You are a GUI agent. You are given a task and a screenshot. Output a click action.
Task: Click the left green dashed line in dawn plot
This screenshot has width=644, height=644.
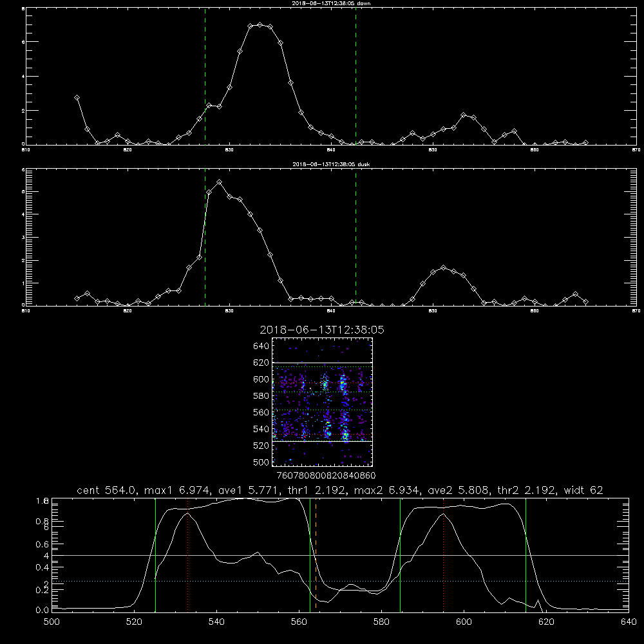coord(205,76)
